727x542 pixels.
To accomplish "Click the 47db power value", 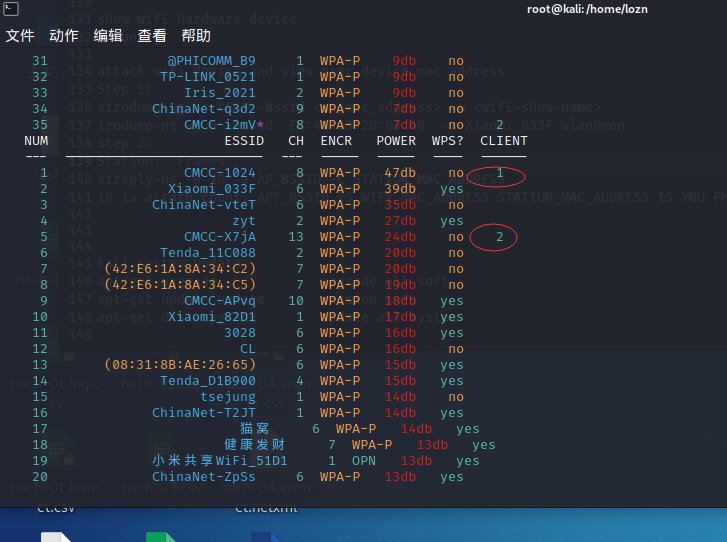I will [400, 173].
